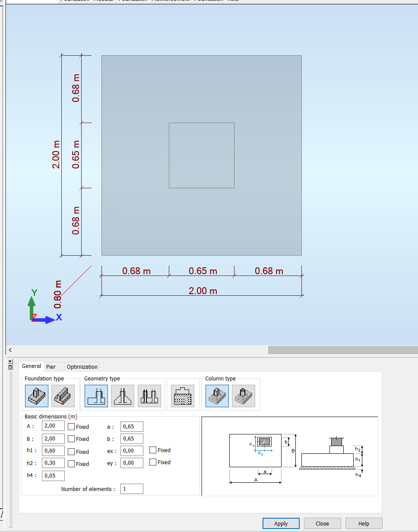Click the horizontal scrollbar left arrow

pos(9,350)
